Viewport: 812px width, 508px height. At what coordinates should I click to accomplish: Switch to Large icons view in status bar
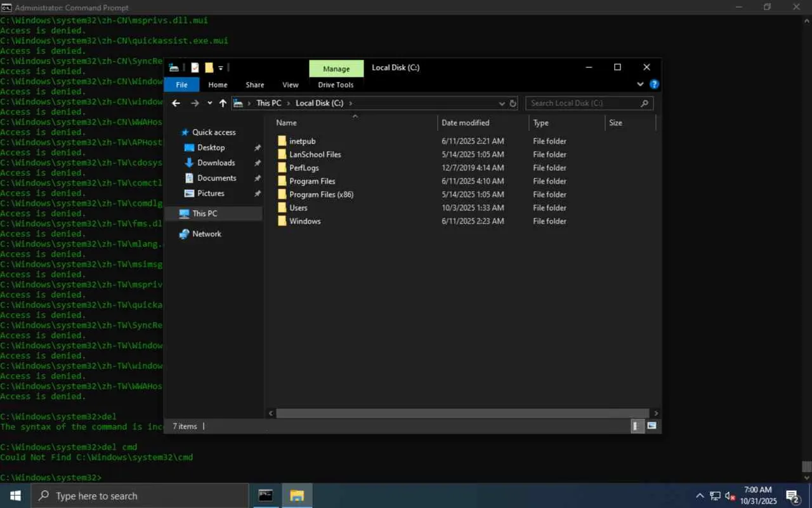pos(652,426)
